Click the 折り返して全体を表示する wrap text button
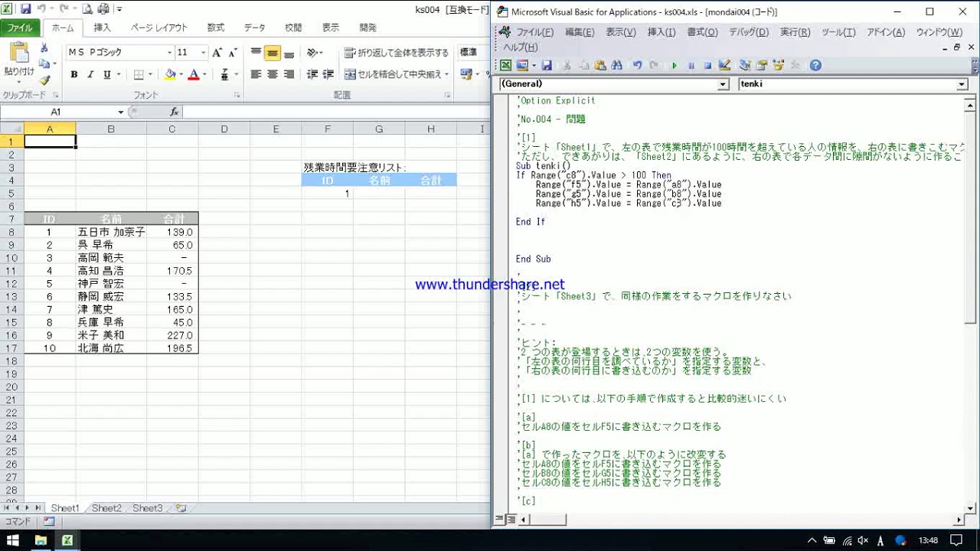This screenshot has width=980, height=551. 397,53
